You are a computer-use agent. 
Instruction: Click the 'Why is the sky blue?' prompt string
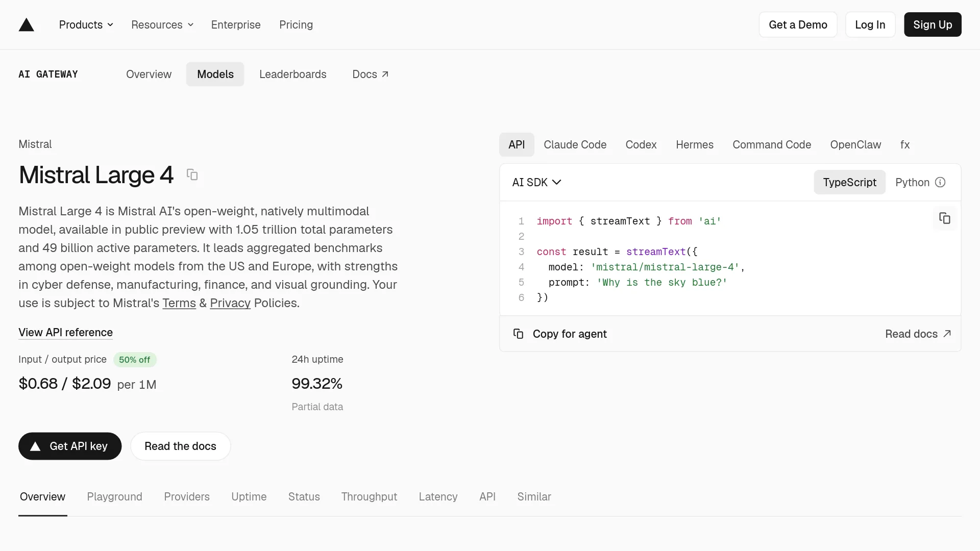pos(661,282)
